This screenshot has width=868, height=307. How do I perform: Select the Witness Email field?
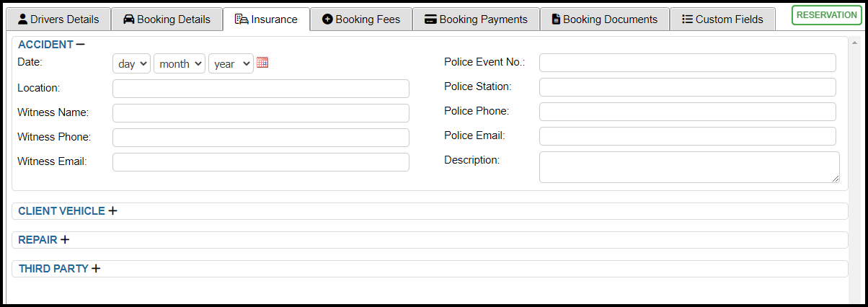tap(261, 162)
